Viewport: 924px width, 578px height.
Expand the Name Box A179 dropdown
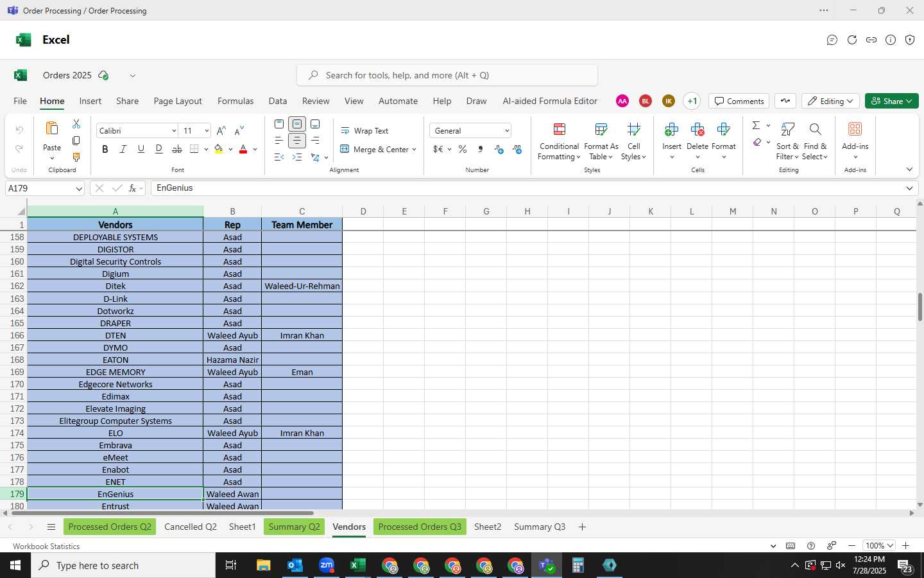79,189
